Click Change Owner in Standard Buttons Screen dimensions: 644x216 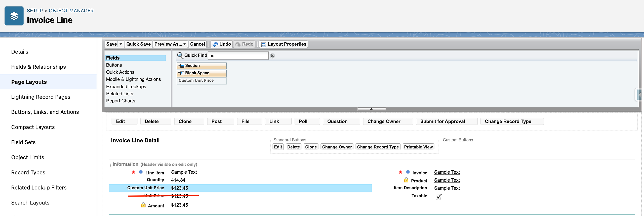click(337, 147)
